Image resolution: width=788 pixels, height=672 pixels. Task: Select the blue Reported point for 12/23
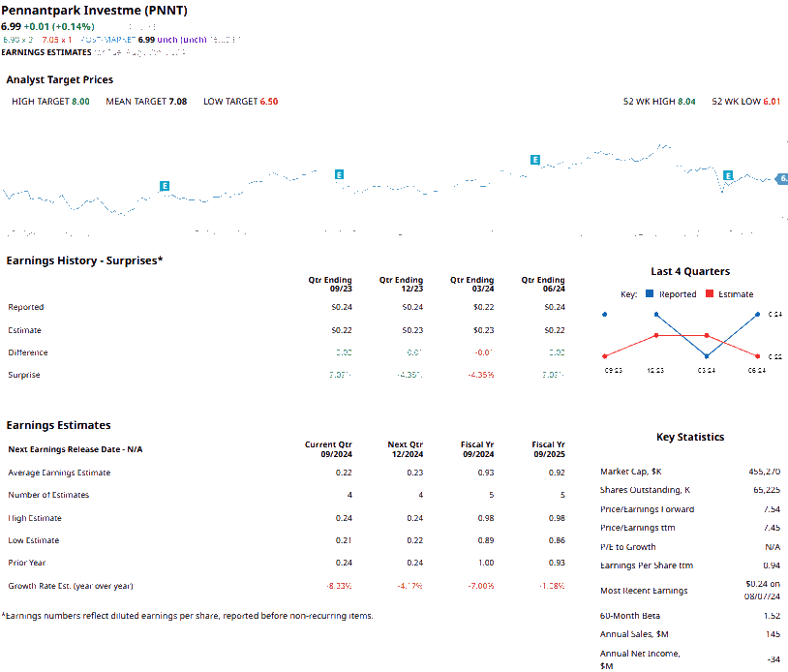coord(656,315)
